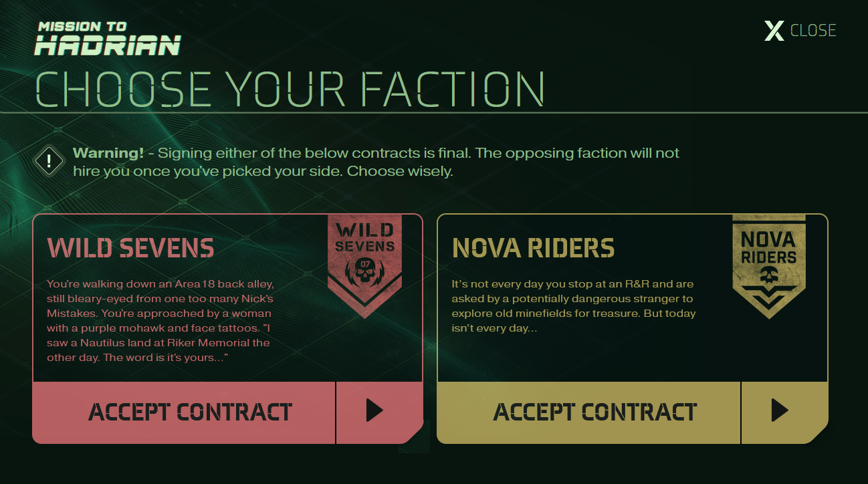The width and height of the screenshot is (868, 484).
Task: Click the CHOOSE YOUR FACTION heading
Action: pos(290,88)
